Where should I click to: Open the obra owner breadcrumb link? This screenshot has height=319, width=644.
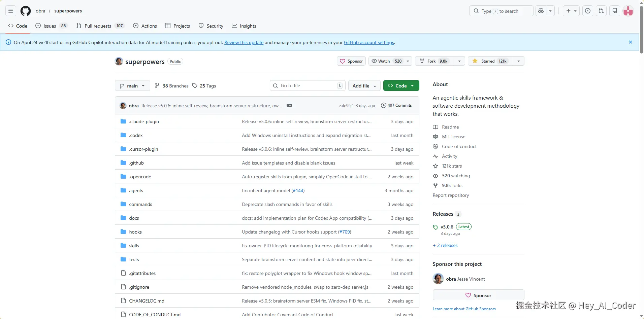pos(40,11)
